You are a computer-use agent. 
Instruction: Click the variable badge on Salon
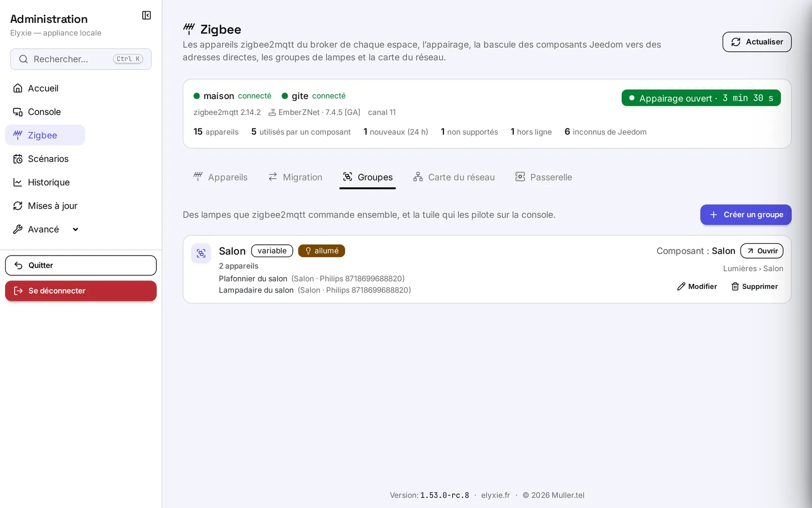click(x=272, y=251)
